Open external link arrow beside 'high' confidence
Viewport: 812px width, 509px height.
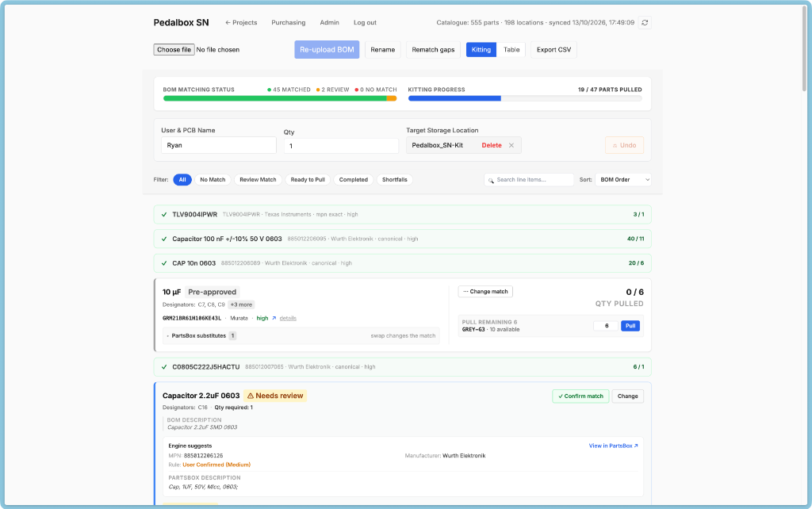274,319
